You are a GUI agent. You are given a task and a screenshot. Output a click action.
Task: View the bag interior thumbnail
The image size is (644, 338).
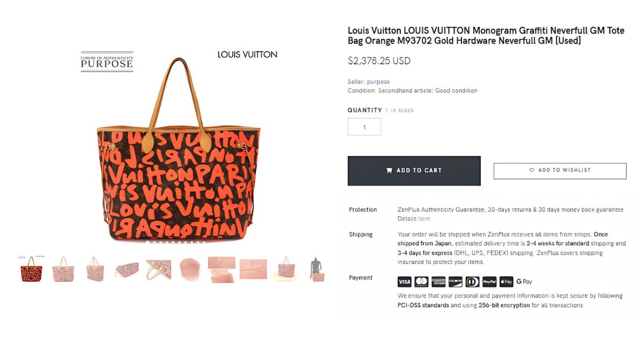point(190,269)
